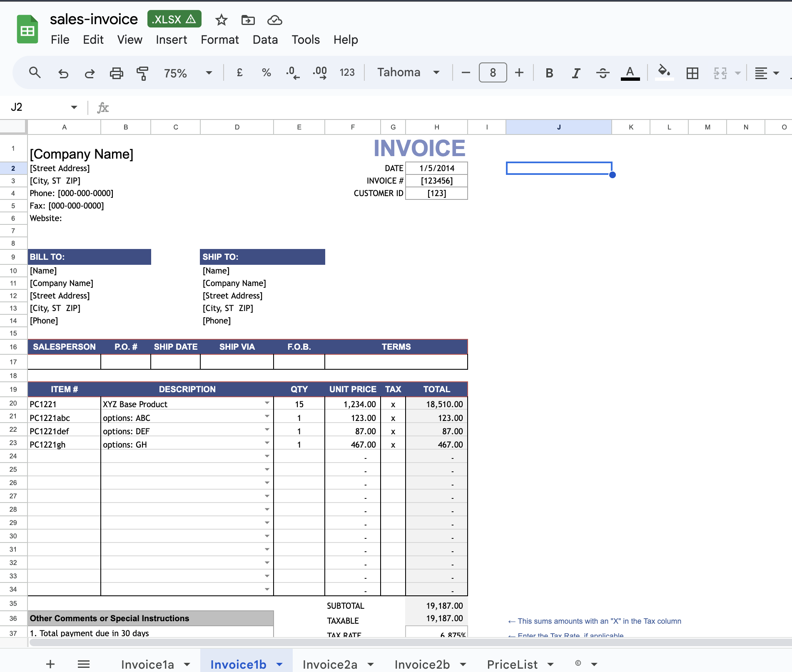Click the move to folder icon
Image resolution: width=792 pixels, height=672 pixels.
[x=248, y=20]
